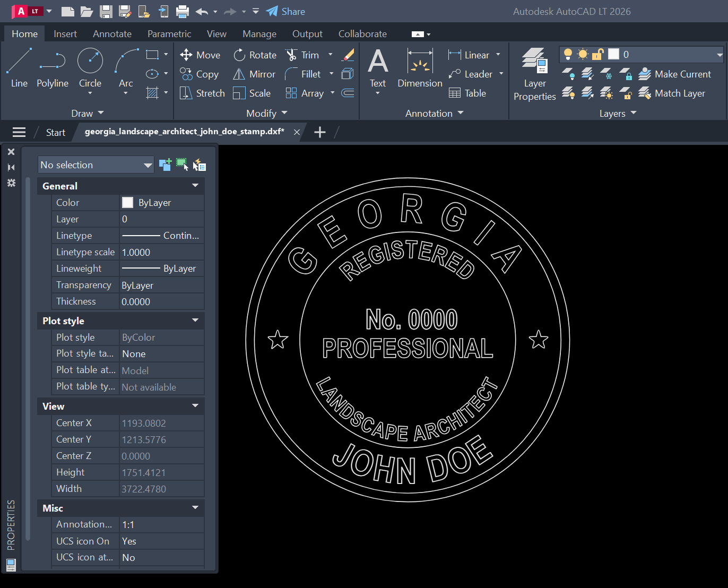Click the Select Objects icon in Properties
Viewport: 728px width, 588px height.
coord(182,165)
